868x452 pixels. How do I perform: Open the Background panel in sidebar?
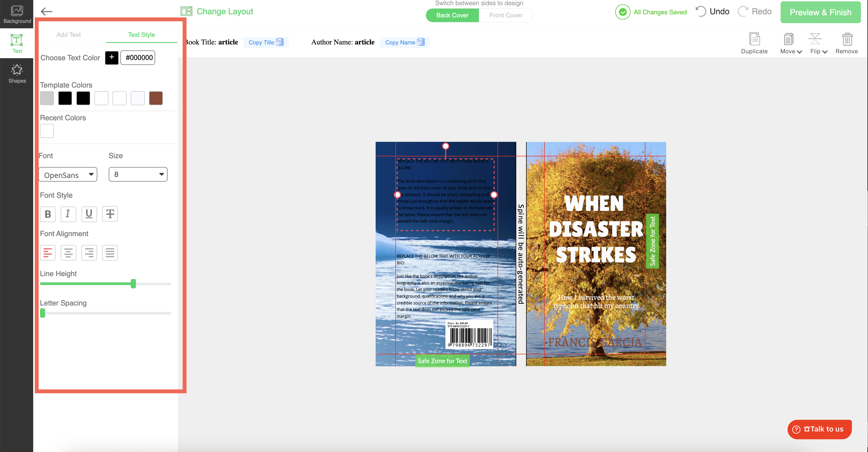17,15
